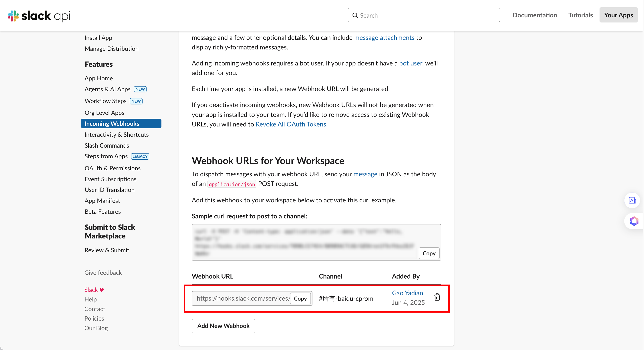Click the NEW badge beside Workflow Steps
This screenshot has width=644, height=350.
coord(136,101)
